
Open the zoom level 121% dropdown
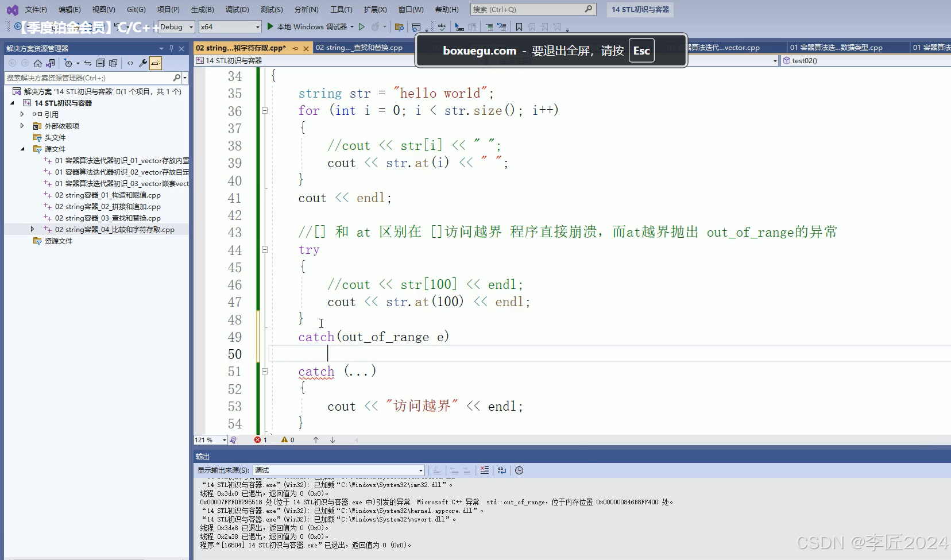pyautogui.click(x=210, y=440)
